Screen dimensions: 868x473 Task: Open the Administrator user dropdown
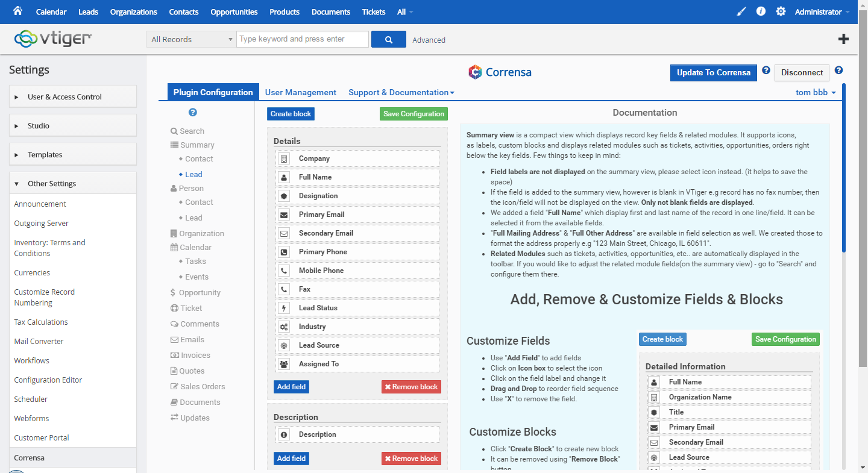click(x=822, y=12)
